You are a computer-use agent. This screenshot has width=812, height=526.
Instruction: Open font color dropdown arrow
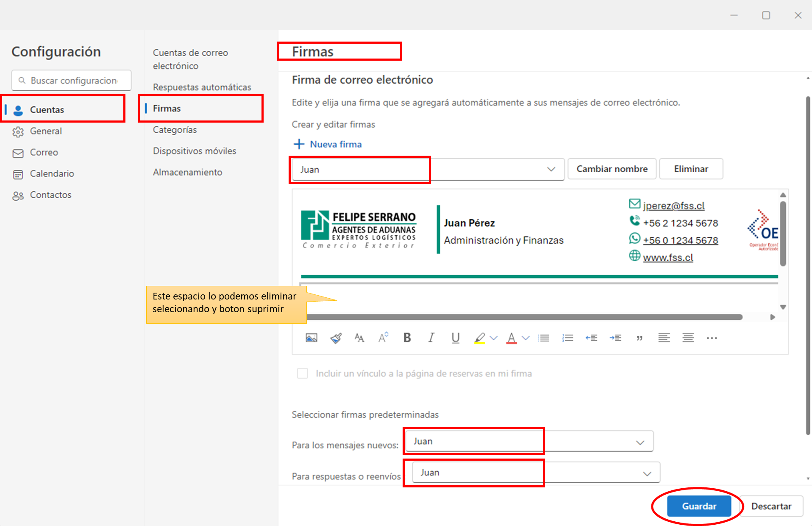526,338
